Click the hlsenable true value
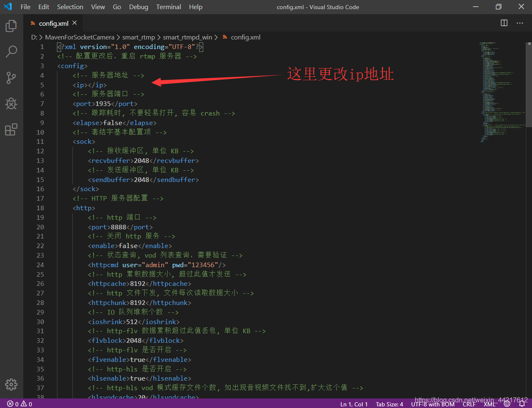This screenshot has width=532, height=408. 138,379
